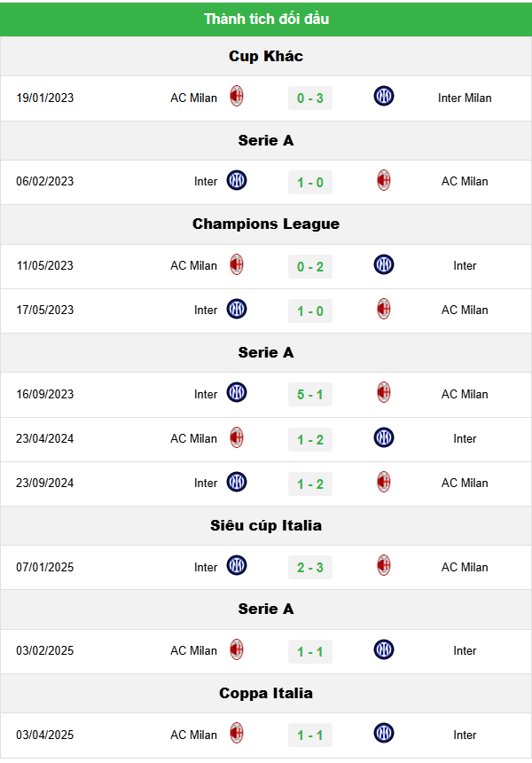Screen dimensions: 532x763
Task: Click AC Milan crest in 19/01/2023 match
Action: point(237,97)
